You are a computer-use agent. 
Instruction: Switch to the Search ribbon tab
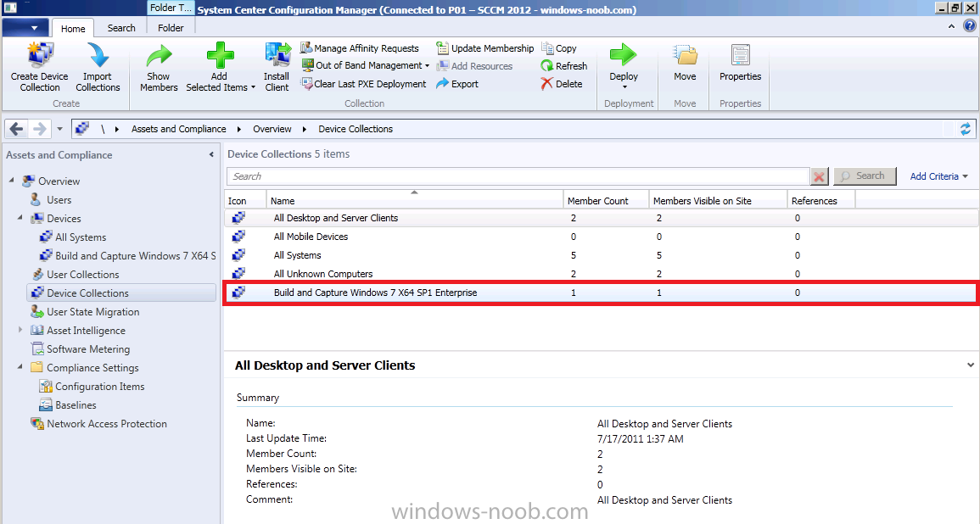tap(121, 28)
